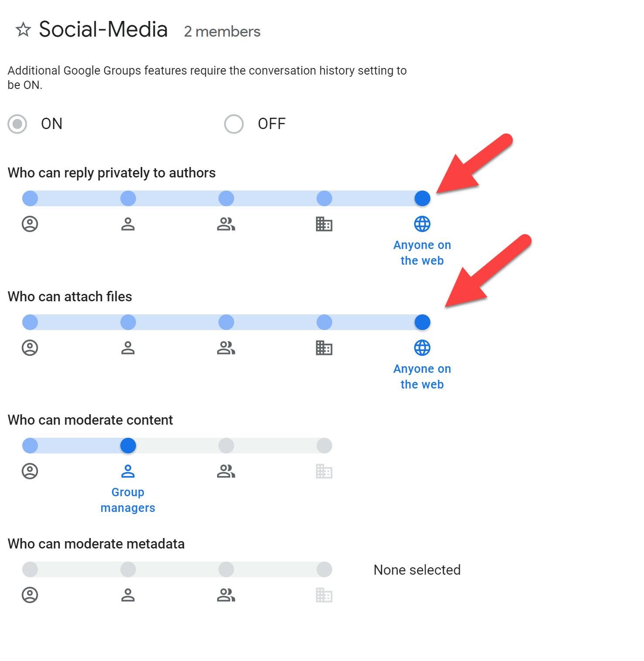Viewport: 644px width, 661px height.
Task: Click group members icon under reply privately
Action: [226, 224]
